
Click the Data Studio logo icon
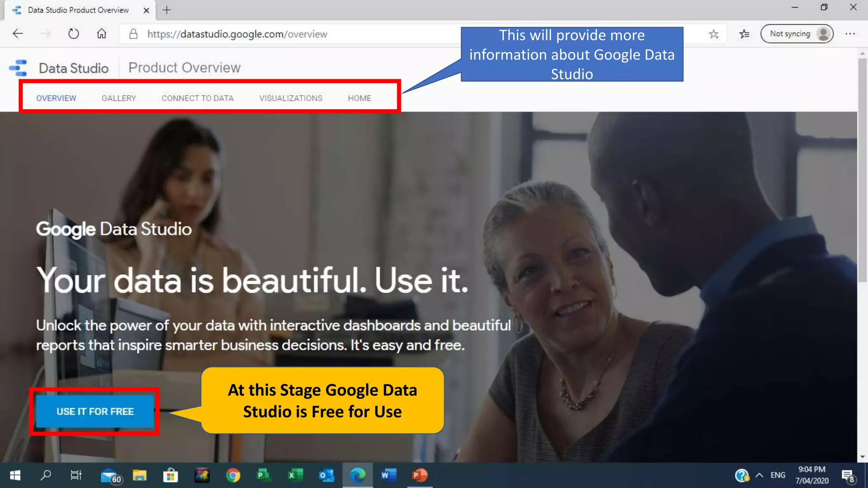(x=18, y=68)
